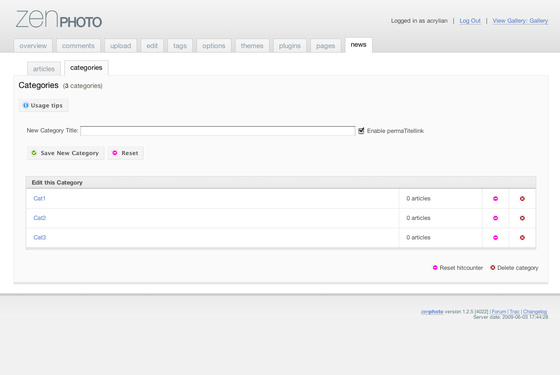Viewport: 560px width, 375px height.
Task: Show the Usage tips
Action: pyautogui.click(x=43, y=105)
